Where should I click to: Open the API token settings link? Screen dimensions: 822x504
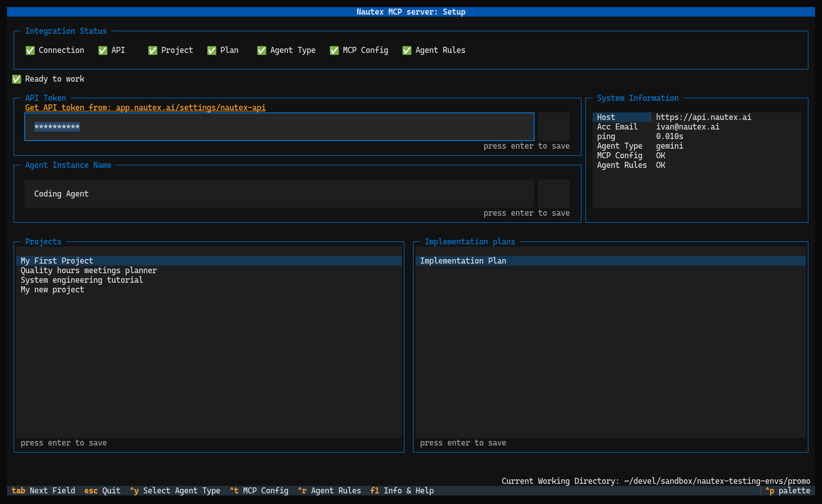coord(145,107)
